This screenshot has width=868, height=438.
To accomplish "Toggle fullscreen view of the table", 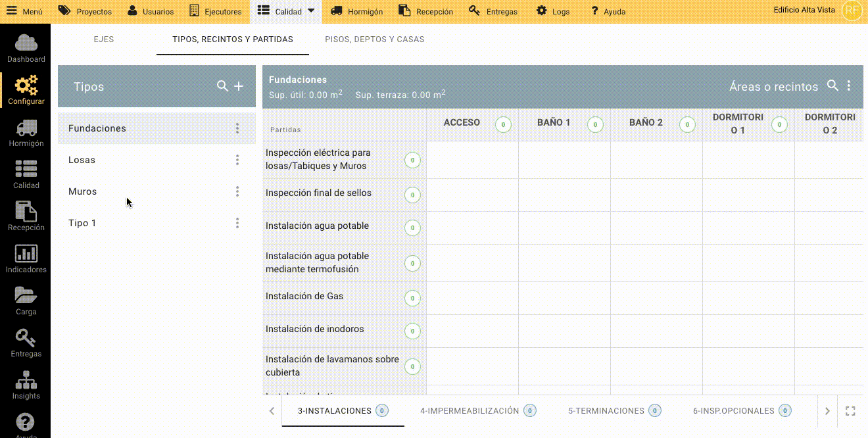I will (850, 411).
